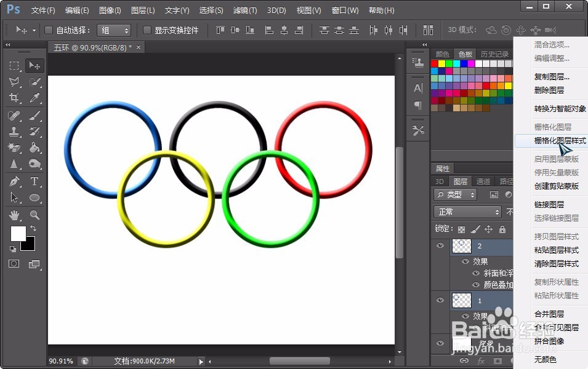Open the 正常 blend mode dropdown
This screenshot has width=588, height=369.
[467, 212]
